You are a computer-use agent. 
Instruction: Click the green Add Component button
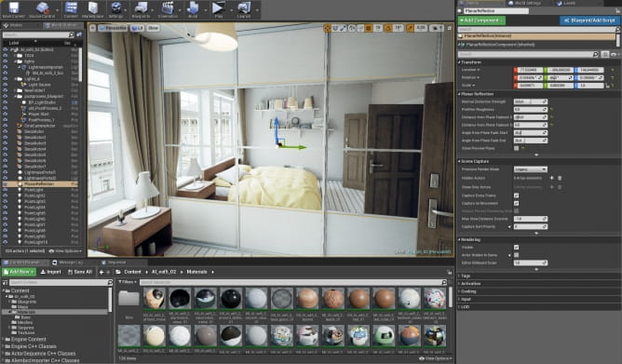481,20
